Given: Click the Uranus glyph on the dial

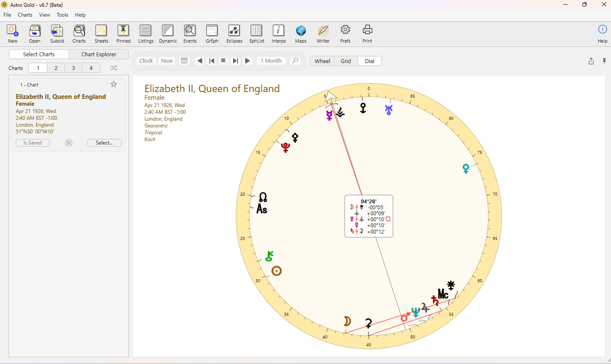Looking at the screenshot, I should click(x=388, y=110).
